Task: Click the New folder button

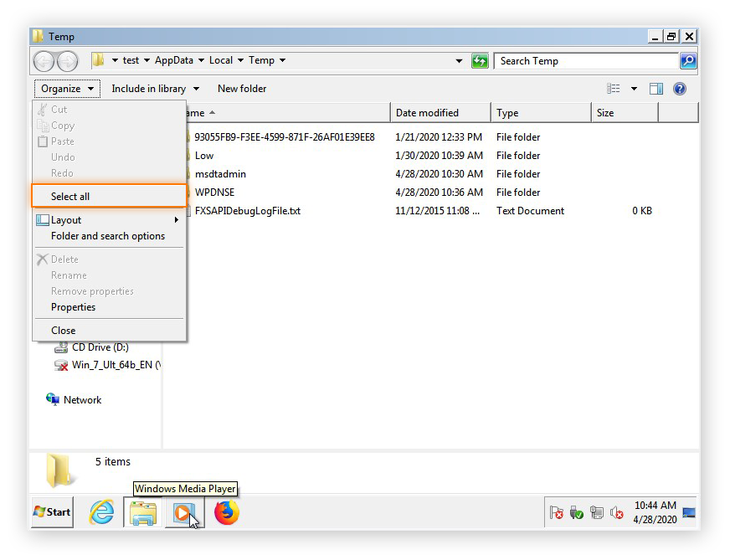Action: point(241,89)
